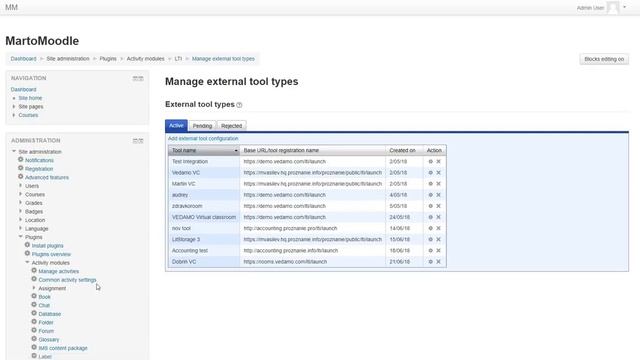Open Chat module settings

pyautogui.click(x=44, y=306)
